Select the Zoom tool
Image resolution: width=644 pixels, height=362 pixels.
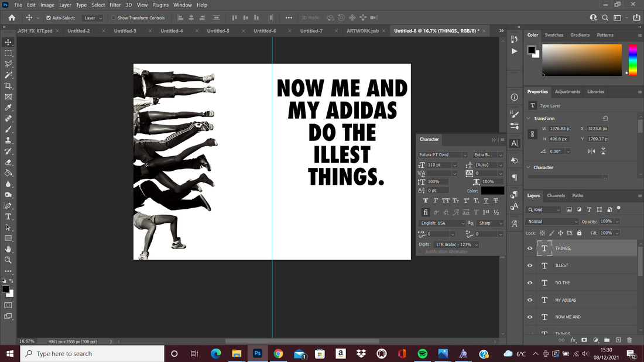pos(8,260)
